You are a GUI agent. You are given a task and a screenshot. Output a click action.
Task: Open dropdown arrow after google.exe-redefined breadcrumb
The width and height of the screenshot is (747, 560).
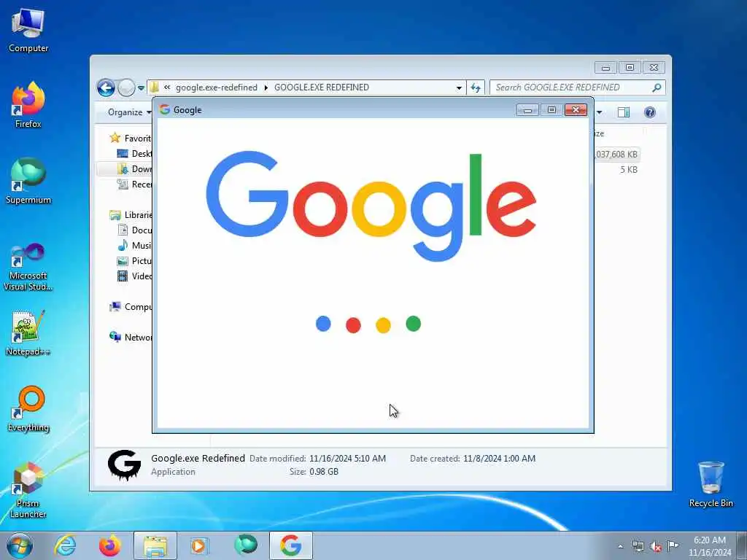click(x=266, y=87)
